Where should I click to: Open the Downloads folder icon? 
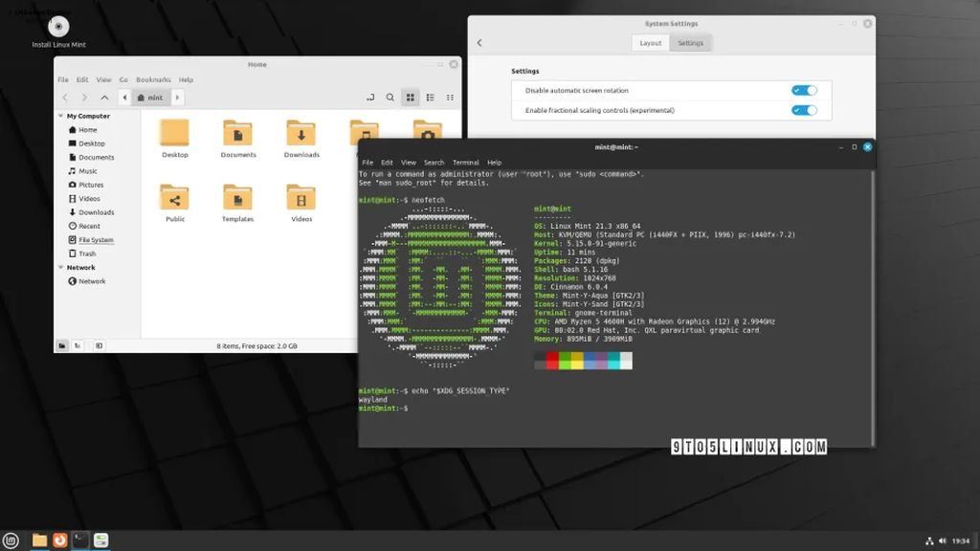click(x=301, y=134)
